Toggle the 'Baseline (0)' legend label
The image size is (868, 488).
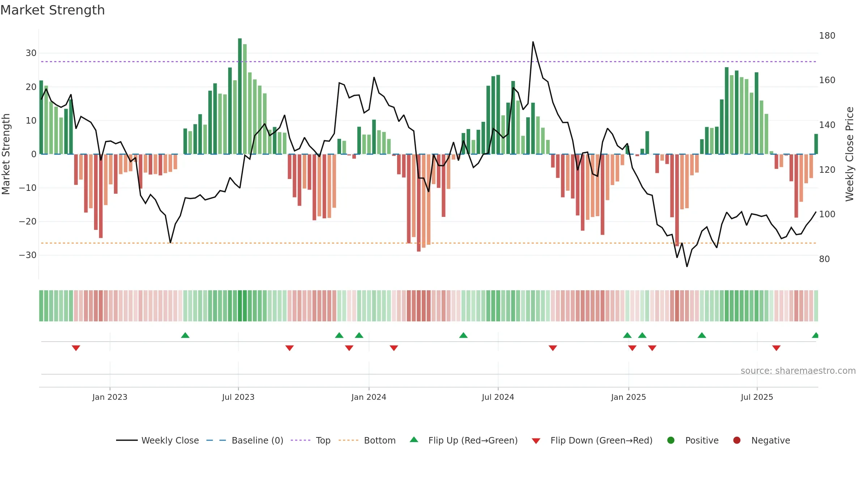(258, 440)
